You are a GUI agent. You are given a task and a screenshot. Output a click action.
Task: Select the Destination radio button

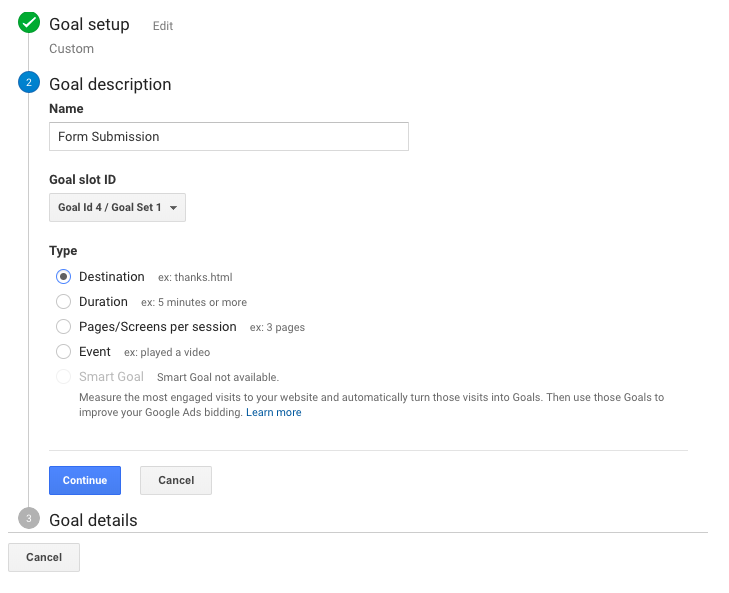64,277
